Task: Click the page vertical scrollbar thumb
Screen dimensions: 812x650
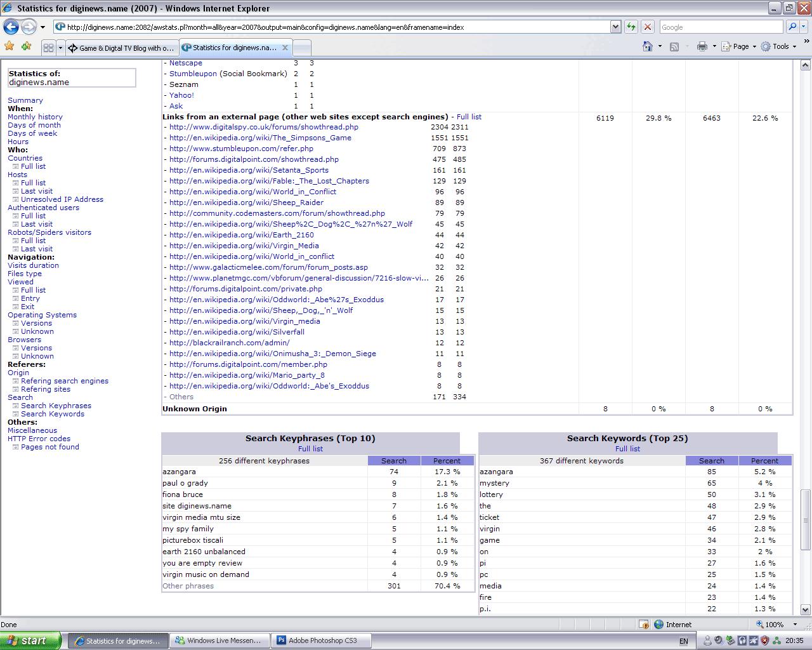Action: (806, 519)
